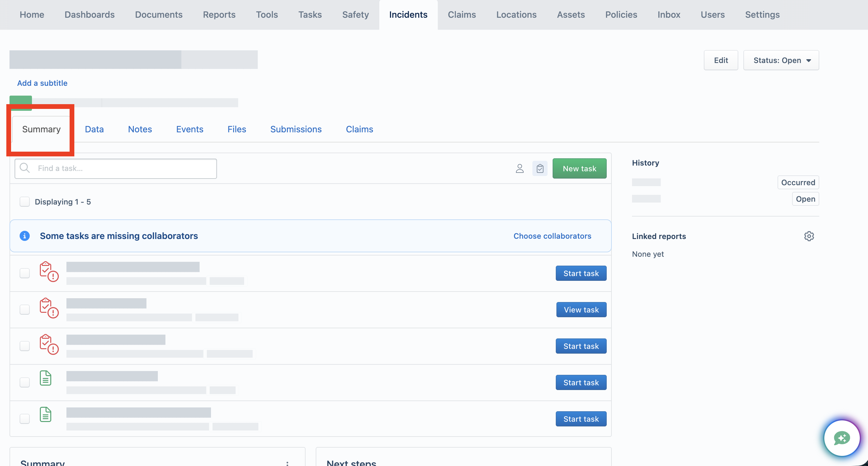Viewport: 868px width, 466px height.
Task: Click the magnifier icon in task search
Action: (25, 168)
